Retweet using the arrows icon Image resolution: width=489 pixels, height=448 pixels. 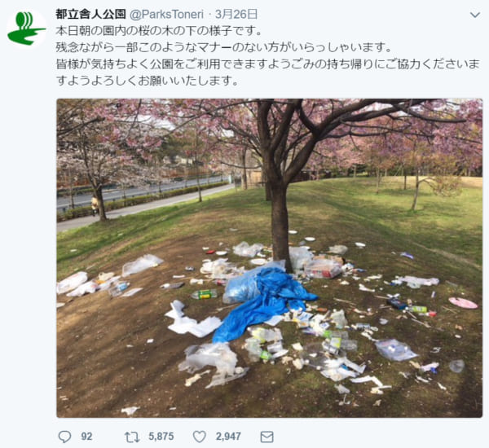click(132, 437)
